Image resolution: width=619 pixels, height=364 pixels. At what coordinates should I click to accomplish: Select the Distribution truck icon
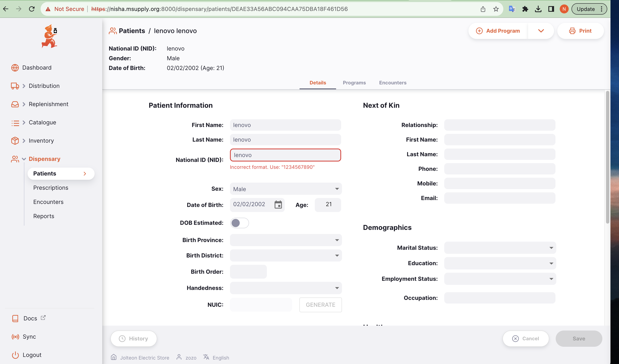pos(15,86)
